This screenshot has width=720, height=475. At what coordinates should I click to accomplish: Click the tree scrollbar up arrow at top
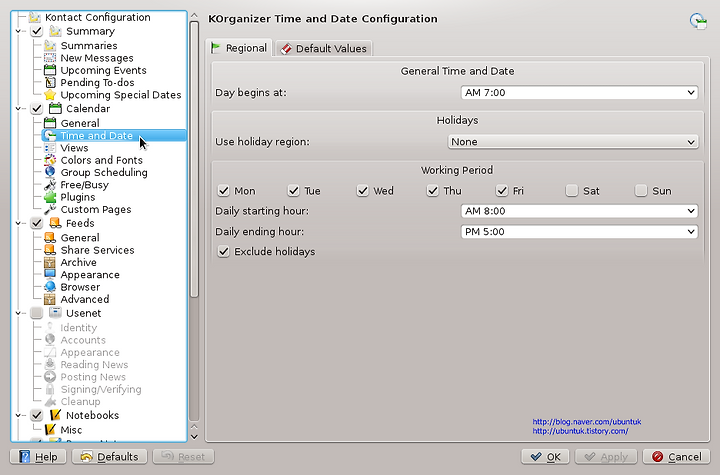pos(194,15)
